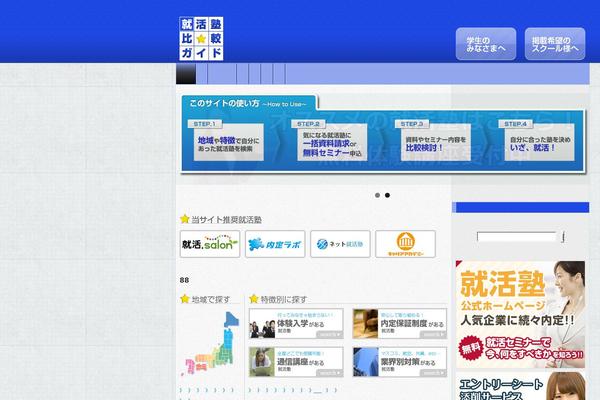Open the 業界別対策がある feature card
The height and width of the screenshot is (400, 600).
click(399, 362)
